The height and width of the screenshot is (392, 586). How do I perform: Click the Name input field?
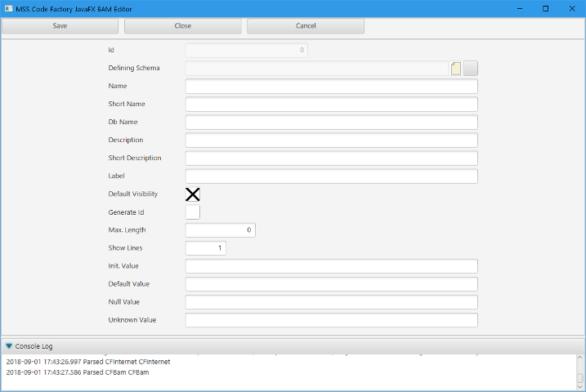click(x=331, y=87)
